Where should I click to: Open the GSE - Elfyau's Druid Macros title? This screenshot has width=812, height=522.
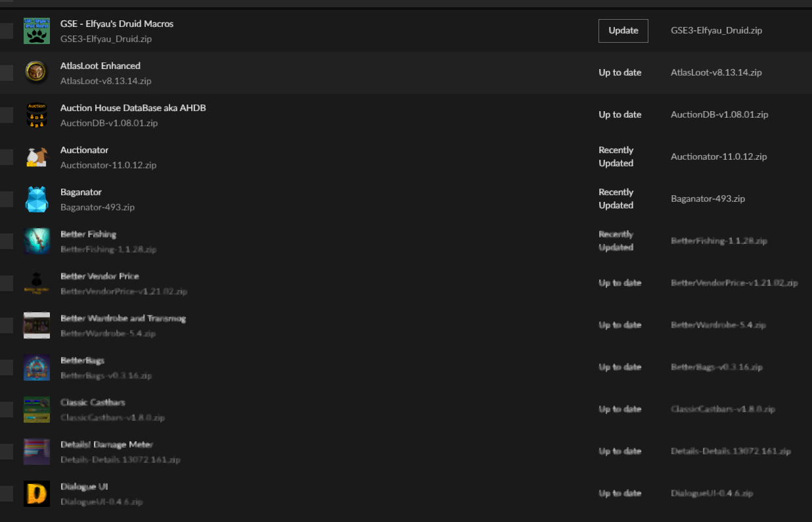point(117,24)
